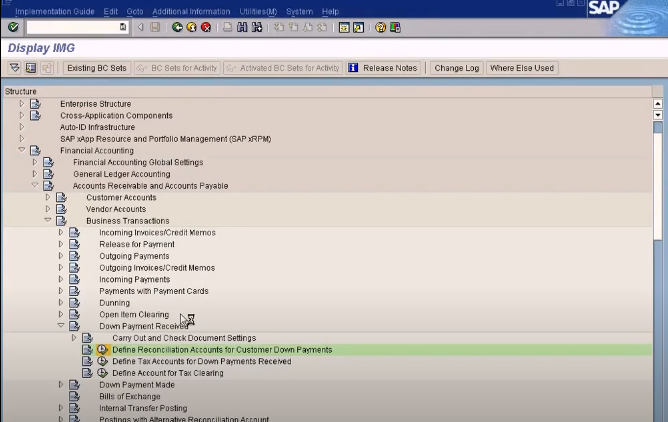The height and width of the screenshot is (422, 668).
Task: Open documentation icon for Financial Accounting
Action: coord(35,150)
